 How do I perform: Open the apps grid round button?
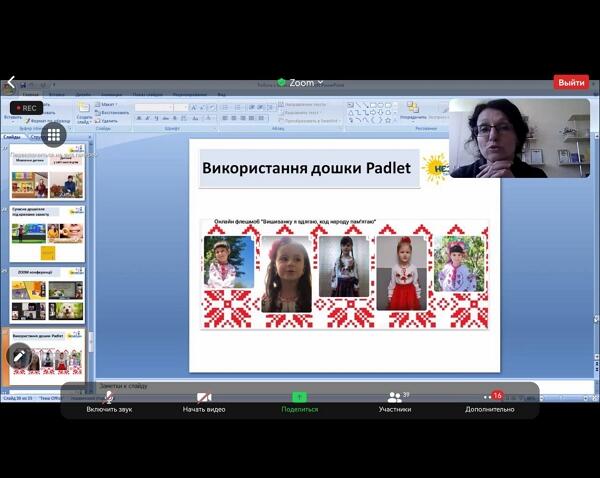coord(54,134)
